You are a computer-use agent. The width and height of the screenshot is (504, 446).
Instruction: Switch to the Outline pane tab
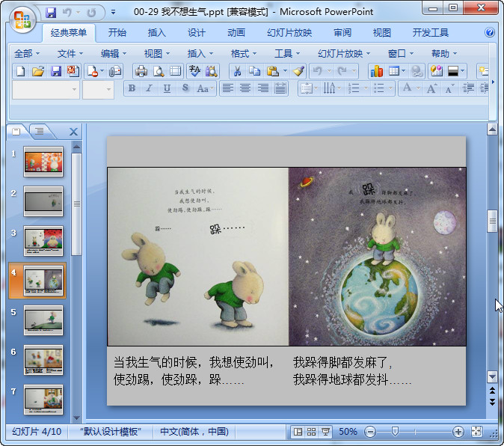point(40,131)
